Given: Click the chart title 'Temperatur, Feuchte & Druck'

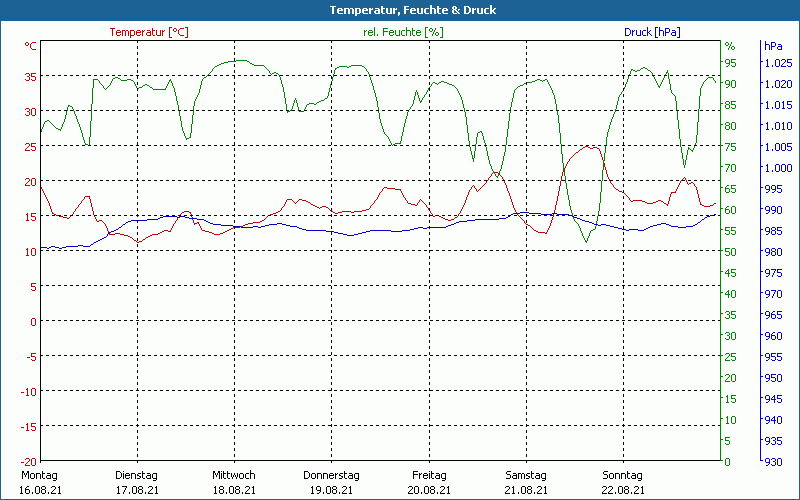Looking at the screenshot, I should [x=413, y=10].
